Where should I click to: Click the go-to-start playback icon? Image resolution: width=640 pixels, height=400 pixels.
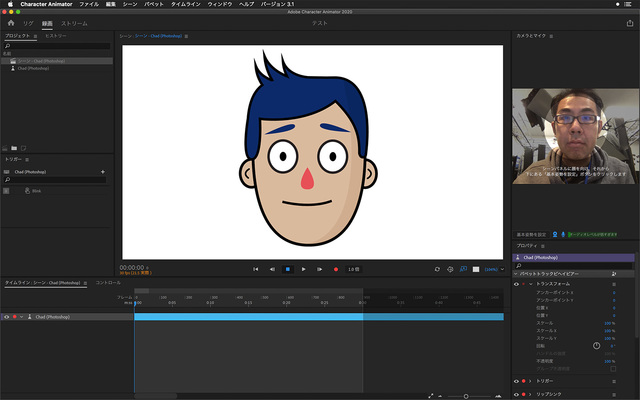point(256,269)
